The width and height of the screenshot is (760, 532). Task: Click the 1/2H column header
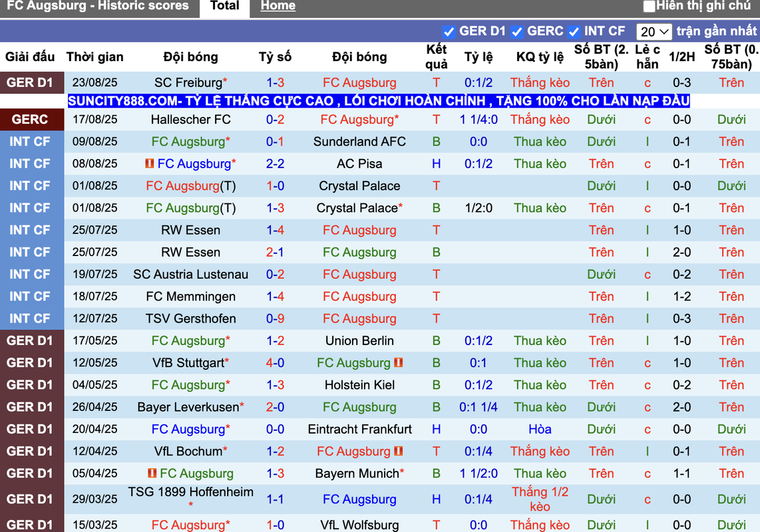point(681,57)
